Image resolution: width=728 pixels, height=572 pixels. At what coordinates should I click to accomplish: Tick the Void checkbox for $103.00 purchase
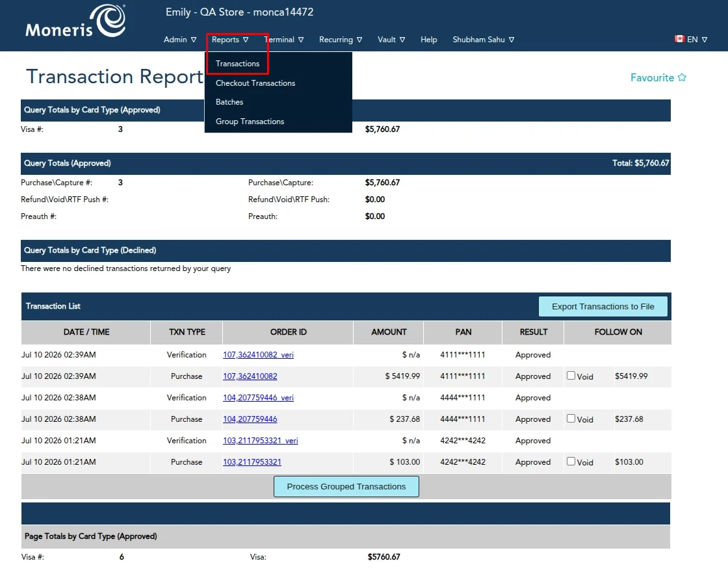coord(571,461)
